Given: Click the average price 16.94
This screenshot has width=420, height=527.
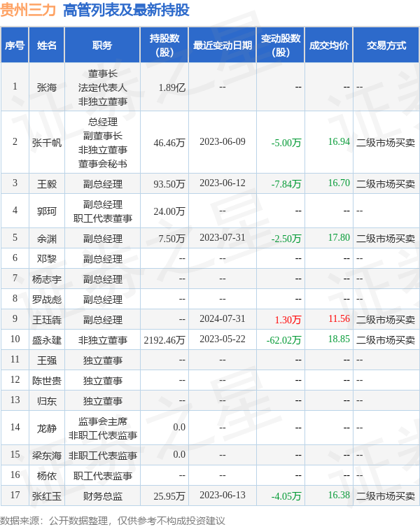Looking at the screenshot, I should [339, 141].
